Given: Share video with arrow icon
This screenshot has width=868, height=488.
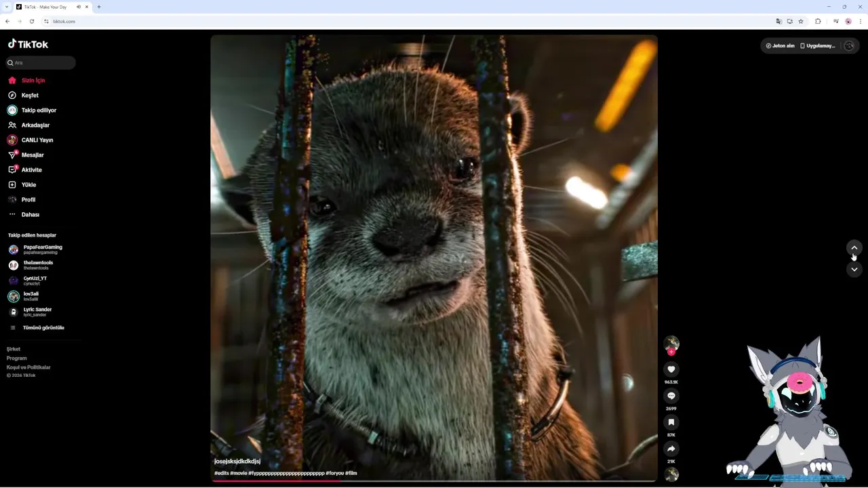Looking at the screenshot, I should 671,449.
